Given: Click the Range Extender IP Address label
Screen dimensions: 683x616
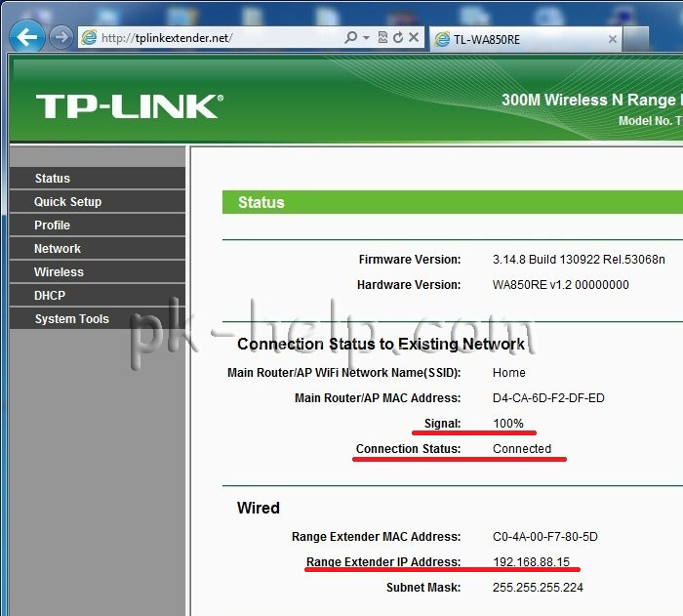Looking at the screenshot, I should point(383,562).
